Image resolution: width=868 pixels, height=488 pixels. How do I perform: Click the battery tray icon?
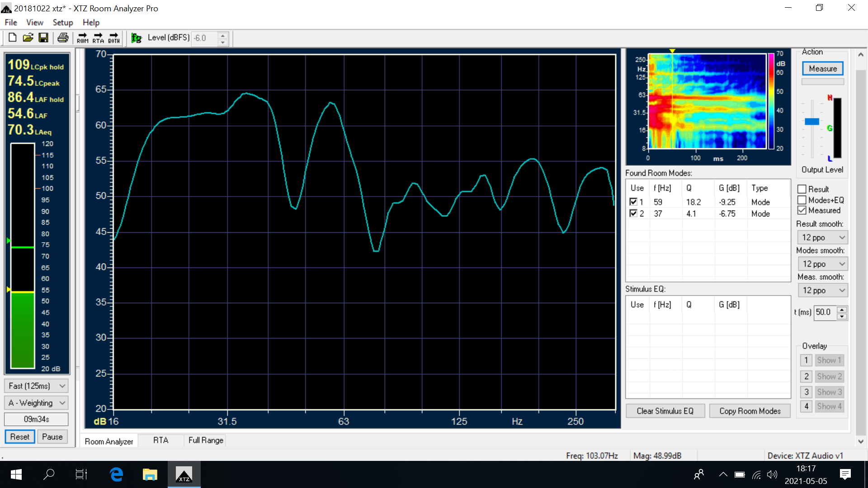[740, 474]
